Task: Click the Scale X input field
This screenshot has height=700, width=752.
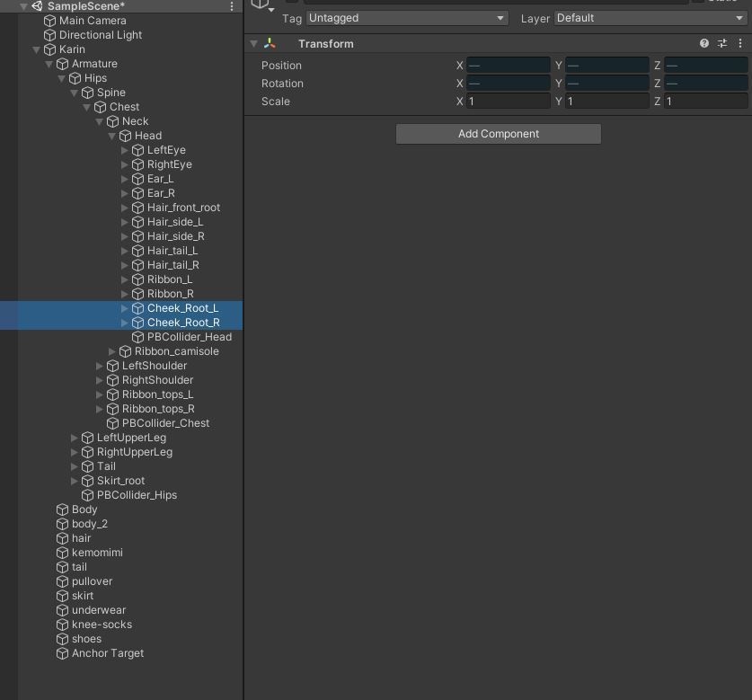Action: pos(508,102)
